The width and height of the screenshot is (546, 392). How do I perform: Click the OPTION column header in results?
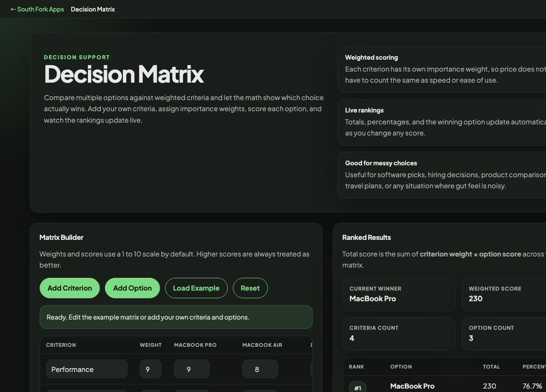(401, 367)
